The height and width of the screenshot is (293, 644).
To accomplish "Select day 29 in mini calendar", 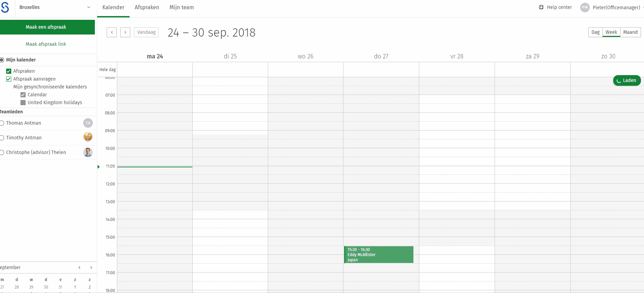I will coord(31,287).
